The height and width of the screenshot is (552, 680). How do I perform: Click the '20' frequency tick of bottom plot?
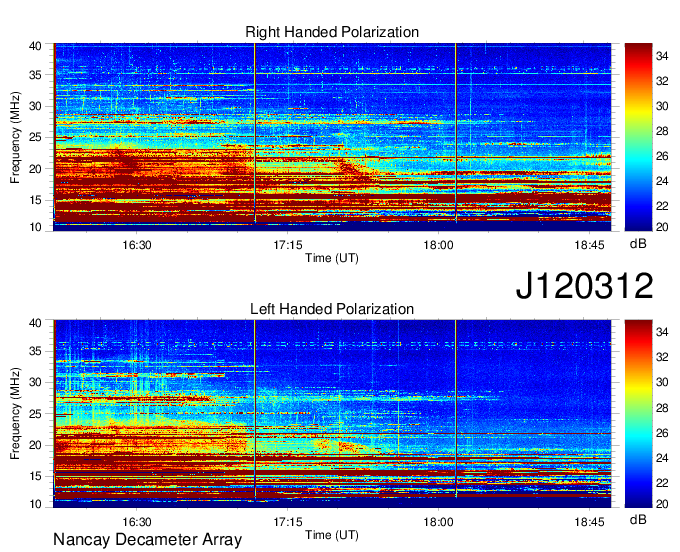click(35, 445)
